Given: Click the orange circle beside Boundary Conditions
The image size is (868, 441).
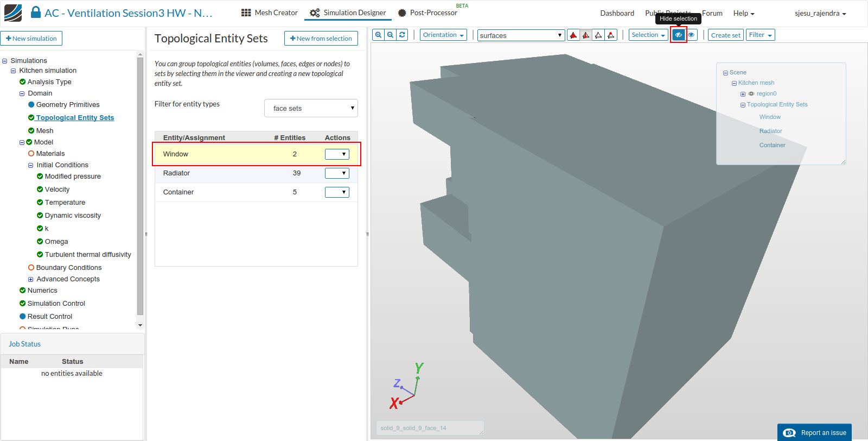Looking at the screenshot, I should (31, 268).
